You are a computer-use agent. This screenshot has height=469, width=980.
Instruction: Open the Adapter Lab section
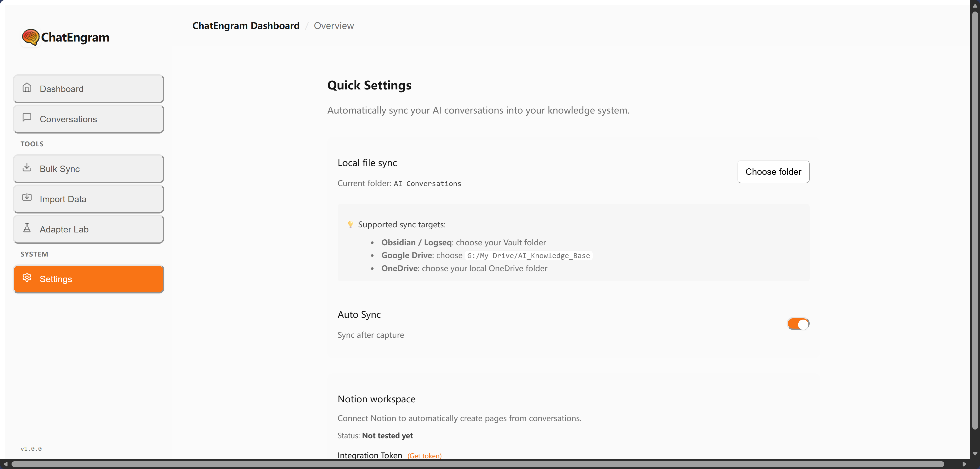88,229
